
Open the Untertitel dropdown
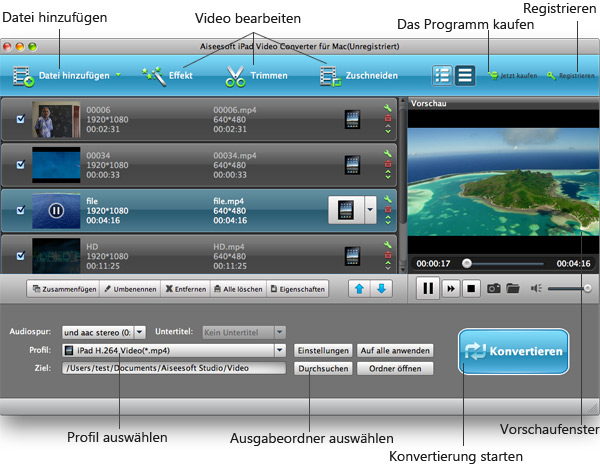tap(280, 332)
